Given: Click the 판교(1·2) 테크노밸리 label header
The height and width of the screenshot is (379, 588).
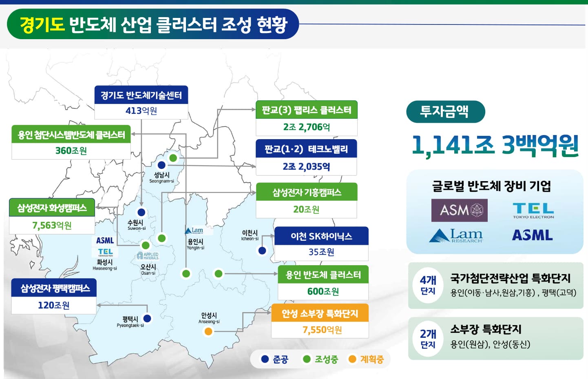Looking at the screenshot, I should point(306,149).
